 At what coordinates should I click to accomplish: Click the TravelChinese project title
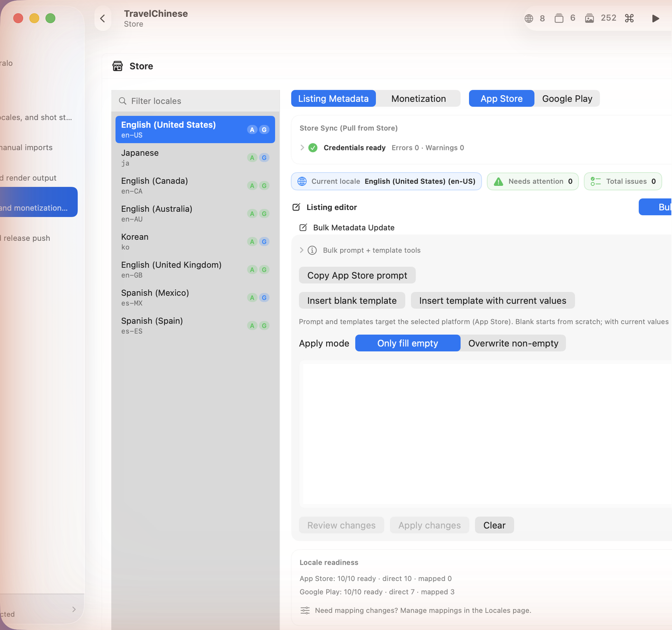click(x=156, y=14)
